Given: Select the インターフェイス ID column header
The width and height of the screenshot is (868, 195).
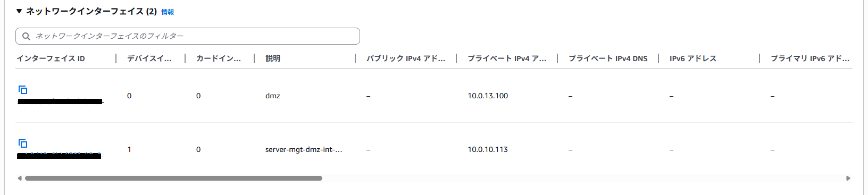Looking at the screenshot, I should [x=51, y=58].
